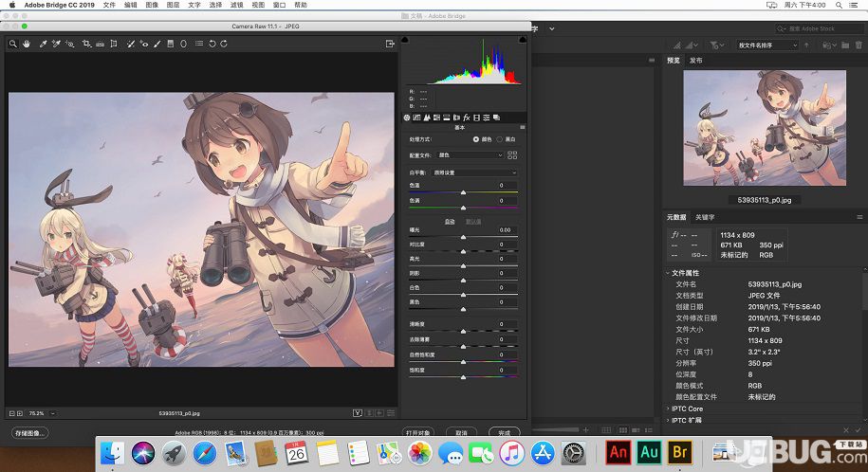Open the white balance dropdown
The width and height of the screenshot is (868, 472).
click(474, 172)
